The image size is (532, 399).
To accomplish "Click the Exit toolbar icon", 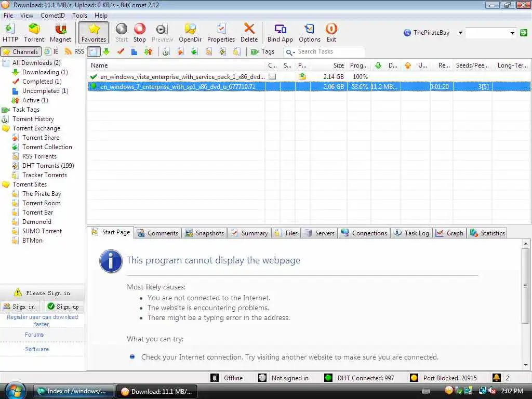I will [x=331, y=33].
